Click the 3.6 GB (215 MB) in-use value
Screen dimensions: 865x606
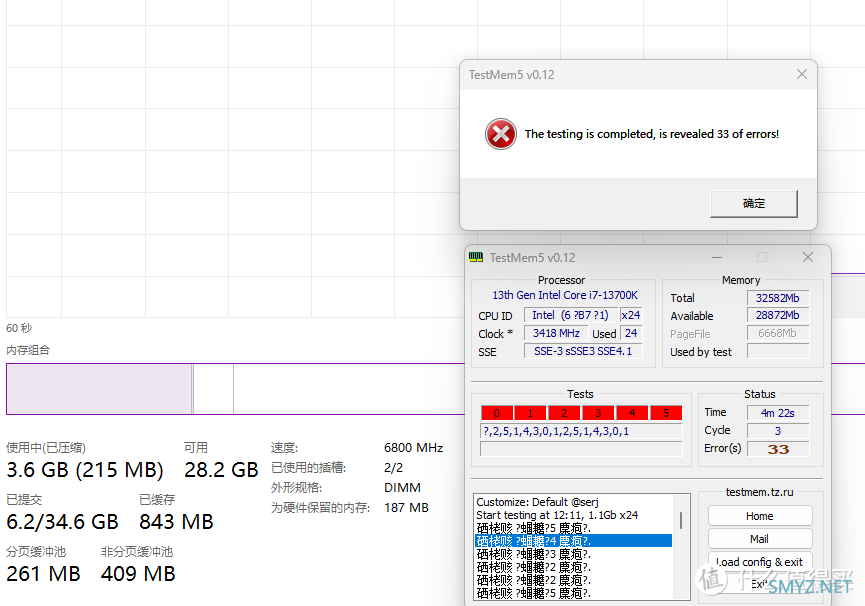coord(85,470)
